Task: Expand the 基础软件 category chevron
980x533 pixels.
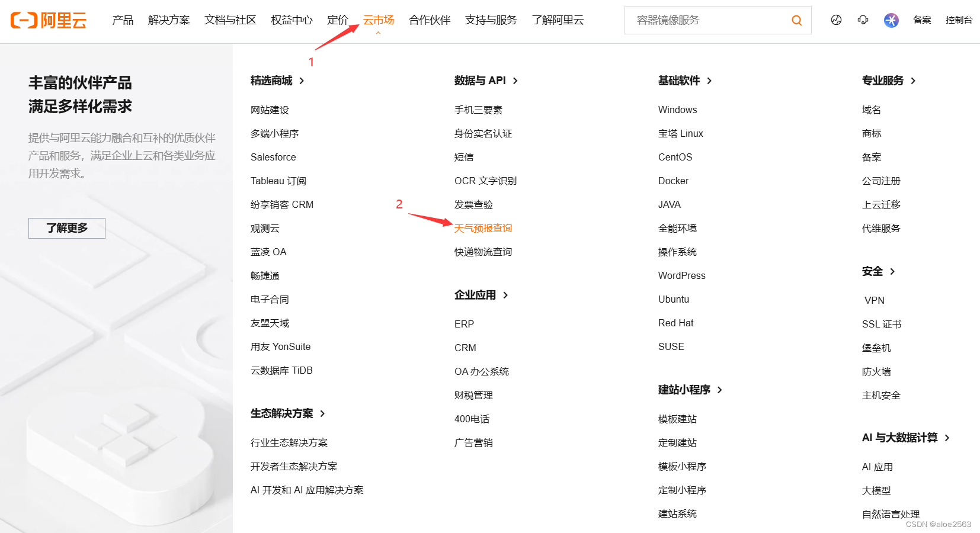Action: pos(709,81)
